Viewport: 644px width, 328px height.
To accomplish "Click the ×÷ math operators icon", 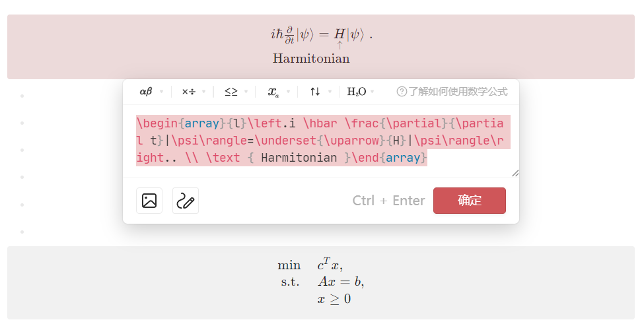I will click(x=188, y=92).
